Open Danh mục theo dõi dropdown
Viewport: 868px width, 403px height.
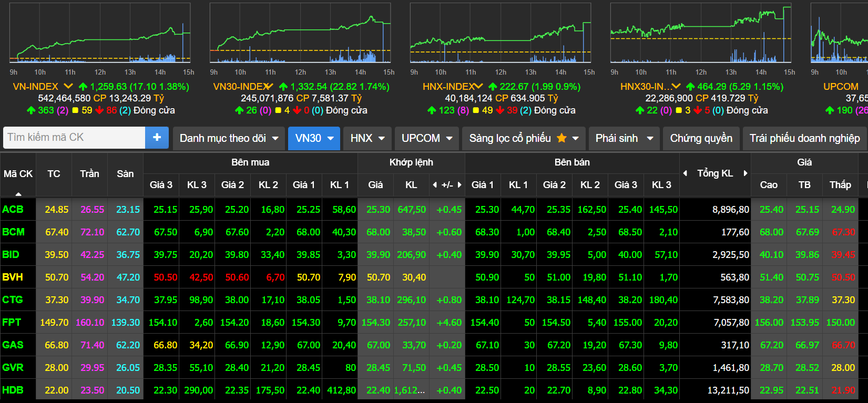coord(229,138)
